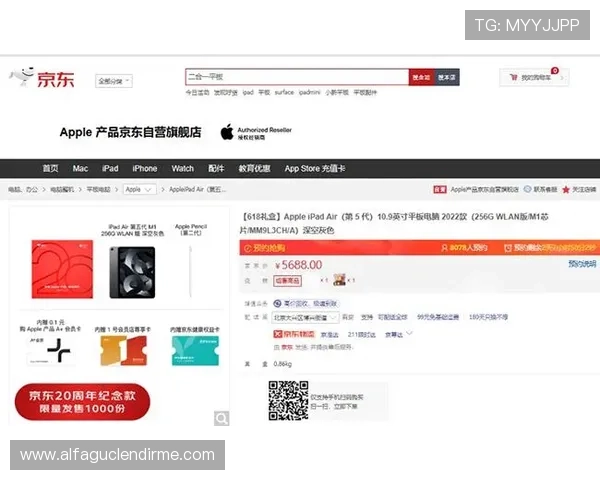Click the 联系客服 contact service link
The height and width of the screenshot is (480, 600).
pyautogui.click(x=545, y=189)
